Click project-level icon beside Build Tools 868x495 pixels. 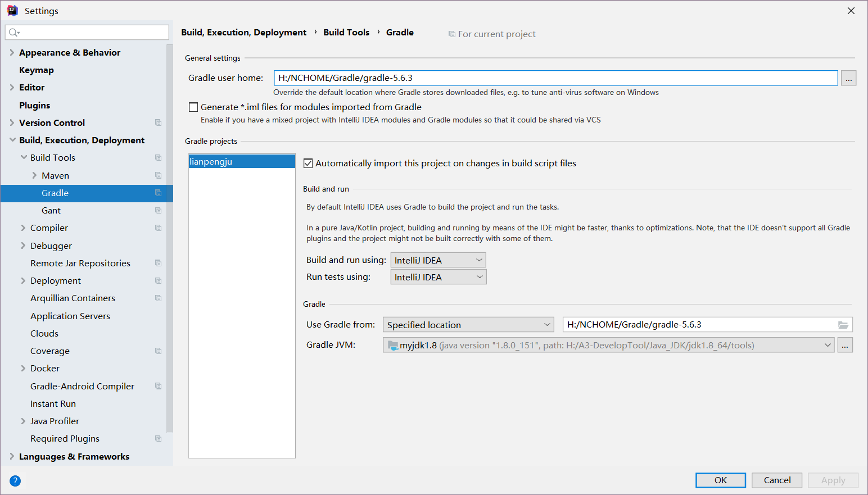pyautogui.click(x=159, y=158)
